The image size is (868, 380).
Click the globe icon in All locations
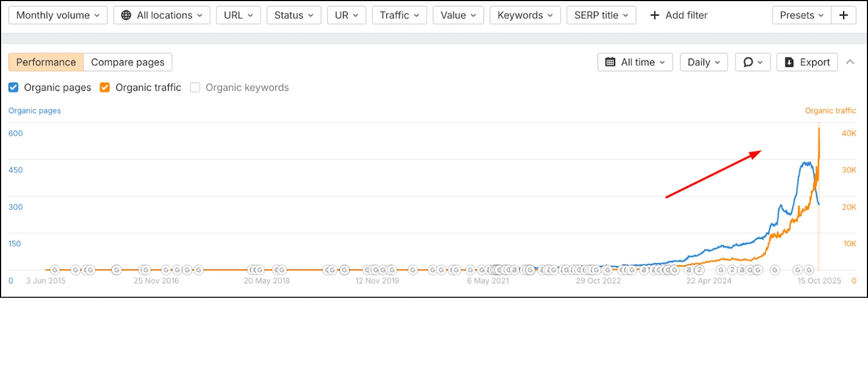(x=126, y=15)
